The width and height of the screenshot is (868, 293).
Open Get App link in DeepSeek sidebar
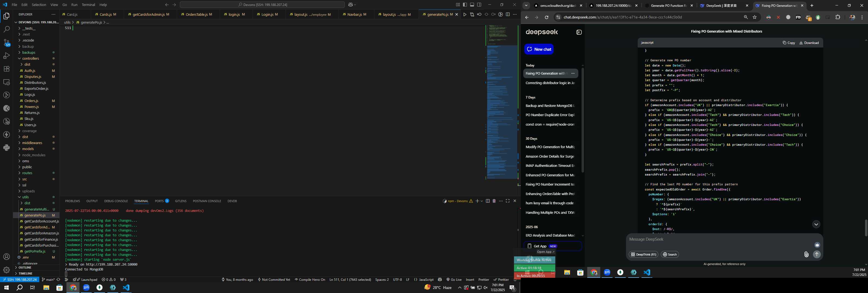[553, 246]
